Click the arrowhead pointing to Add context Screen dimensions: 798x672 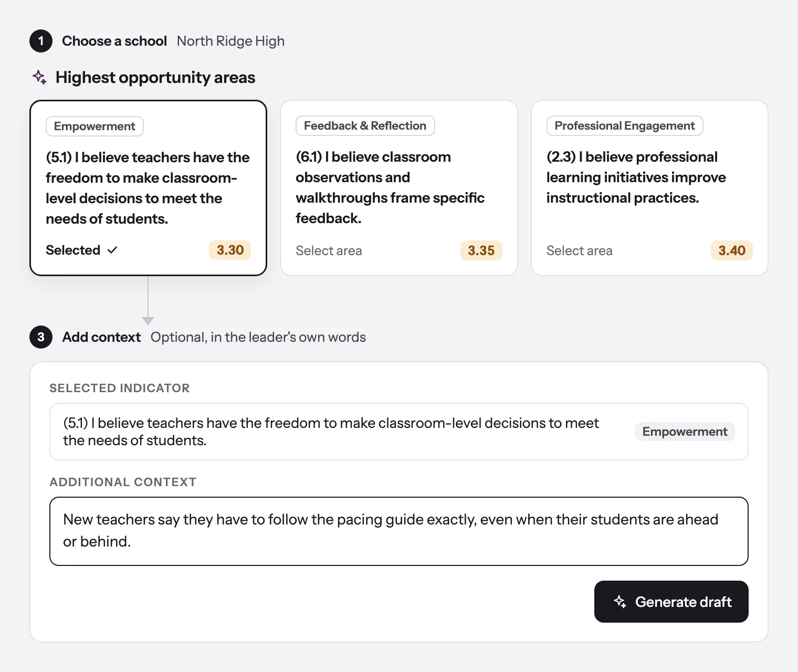(x=148, y=321)
